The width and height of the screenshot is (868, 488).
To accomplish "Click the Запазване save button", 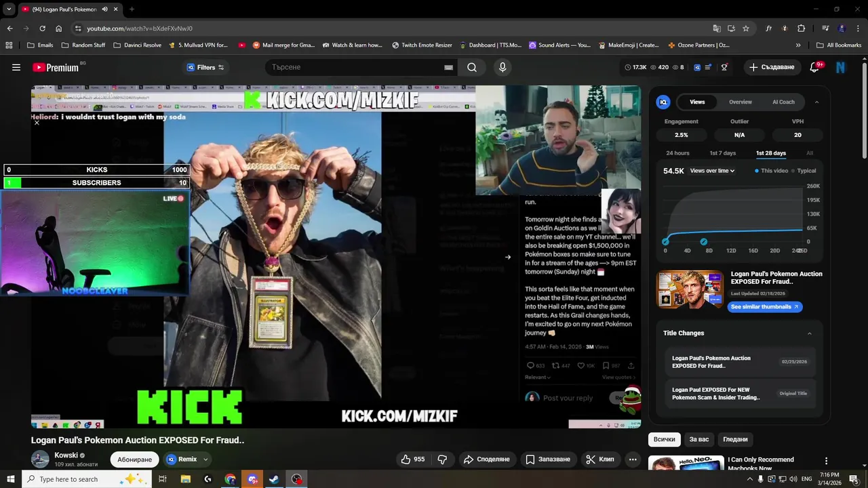I will click(x=548, y=459).
